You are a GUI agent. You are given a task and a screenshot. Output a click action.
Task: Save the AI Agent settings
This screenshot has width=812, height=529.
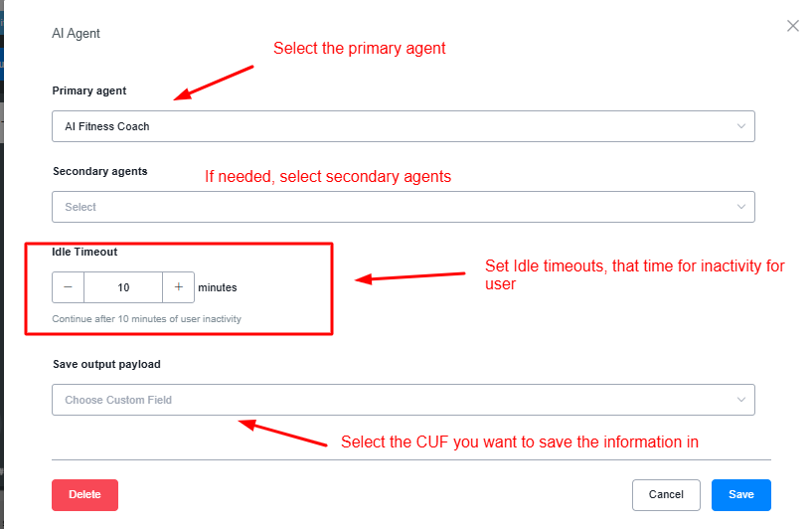click(740, 494)
